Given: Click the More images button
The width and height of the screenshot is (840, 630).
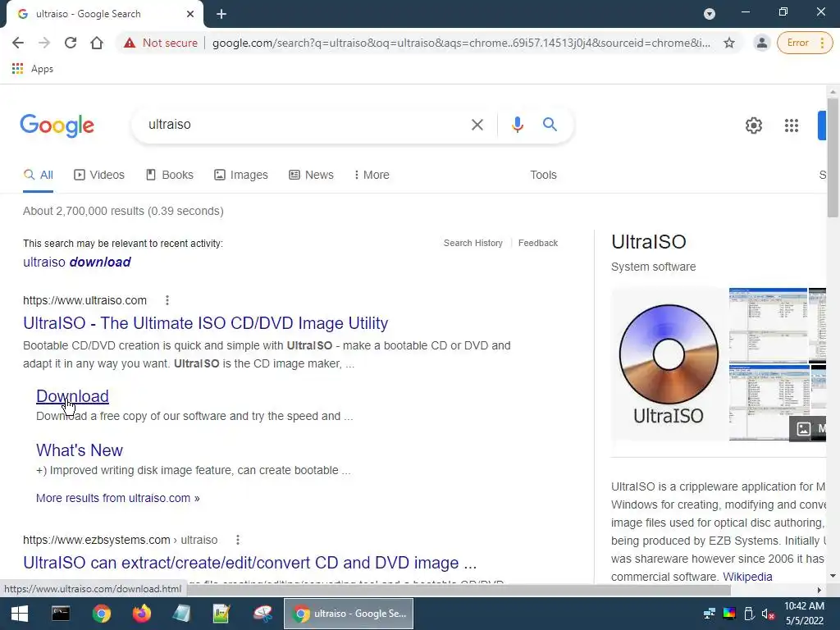Looking at the screenshot, I should pyautogui.click(x=808, y=428).
